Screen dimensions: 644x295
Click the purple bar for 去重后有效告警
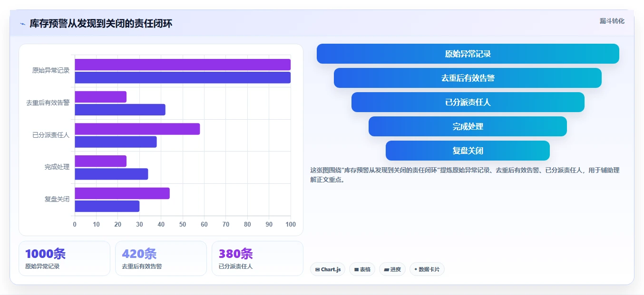click(x=100, y=97)
